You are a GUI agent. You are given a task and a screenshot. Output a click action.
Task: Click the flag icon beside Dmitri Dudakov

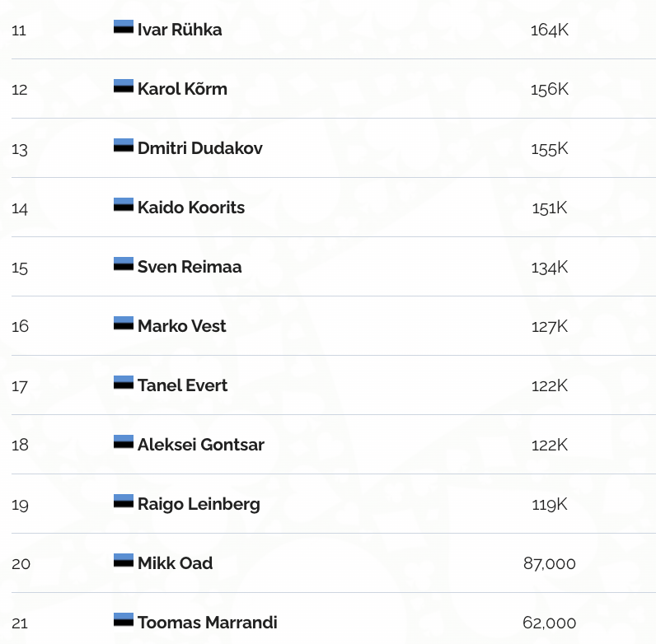coord(123,146)
